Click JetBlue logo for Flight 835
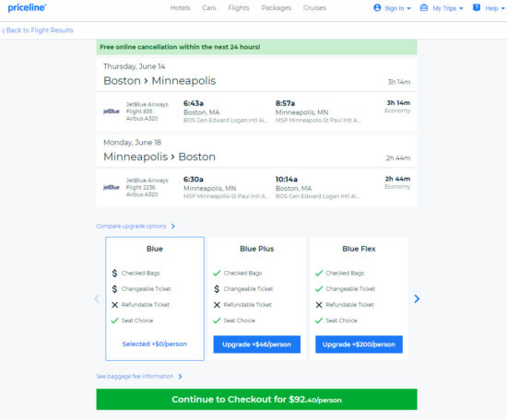The image size is (507, 420). pyautogui.click(x=112, y=111)
